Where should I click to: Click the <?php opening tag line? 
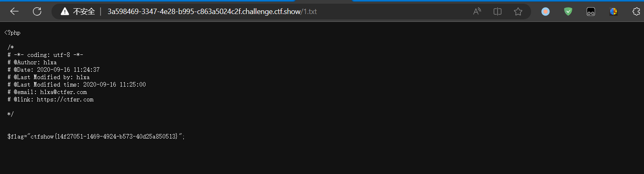point(12,33)
